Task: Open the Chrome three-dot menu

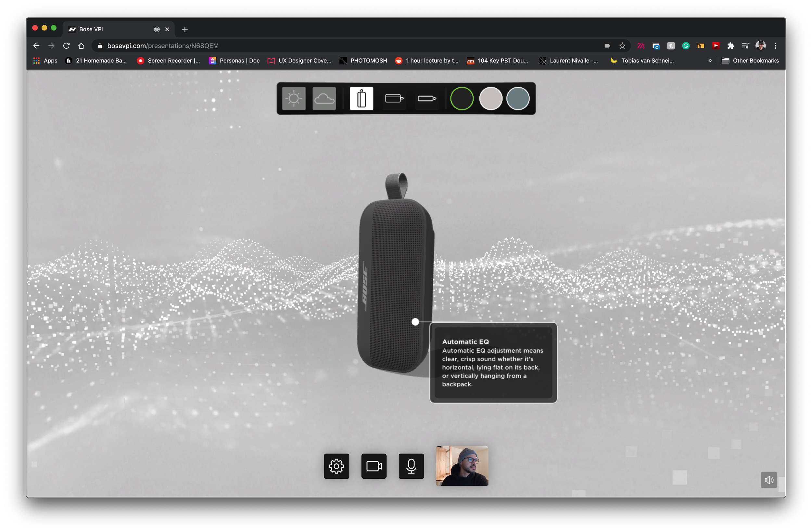Action: (x=775, y=46)
